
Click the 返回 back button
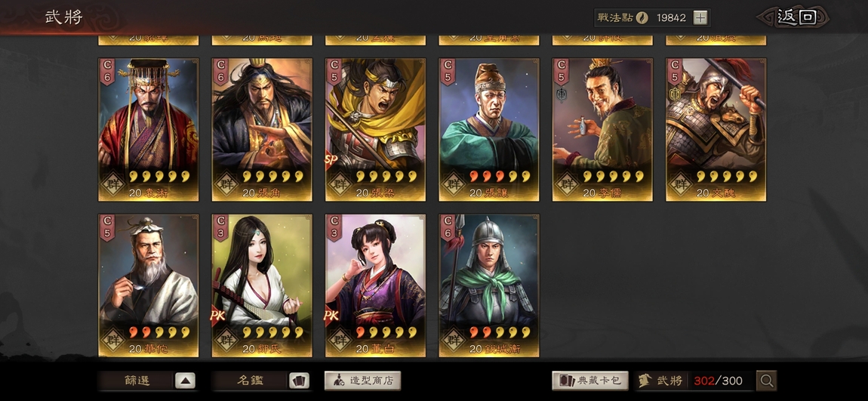[795, 17]
